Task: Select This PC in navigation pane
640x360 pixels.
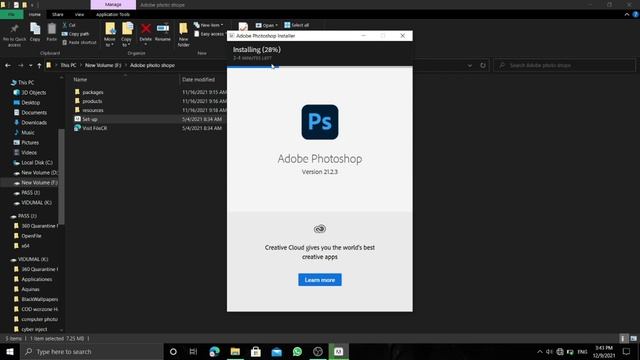Action: pos(26,82)
